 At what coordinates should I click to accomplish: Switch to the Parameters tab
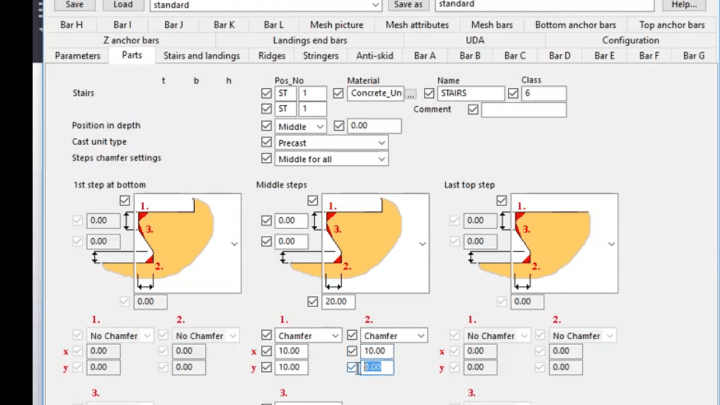pos(78,56)
